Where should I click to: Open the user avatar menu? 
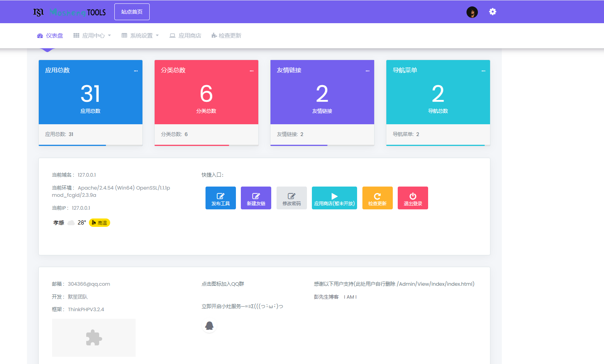(472, 12)
